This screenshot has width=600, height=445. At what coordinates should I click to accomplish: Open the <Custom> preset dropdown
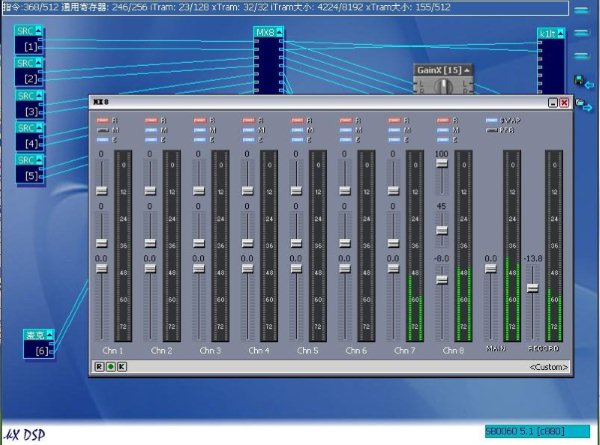[x=548, y=367]
